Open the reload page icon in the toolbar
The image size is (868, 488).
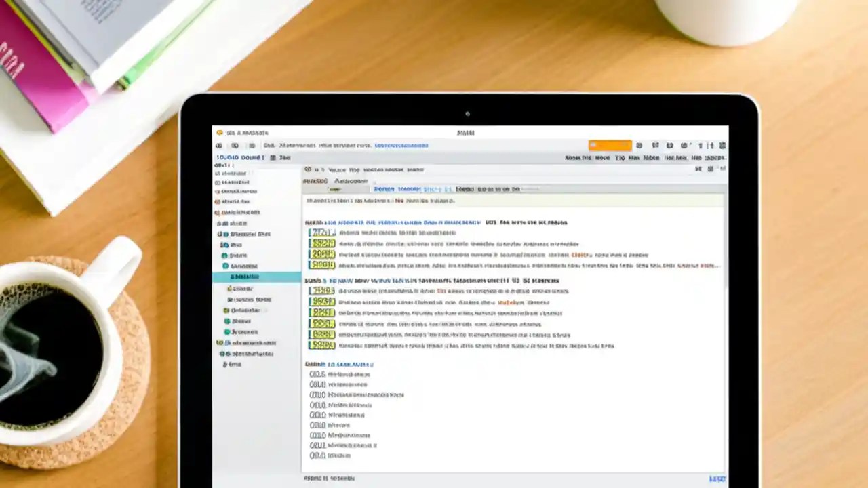252,146
